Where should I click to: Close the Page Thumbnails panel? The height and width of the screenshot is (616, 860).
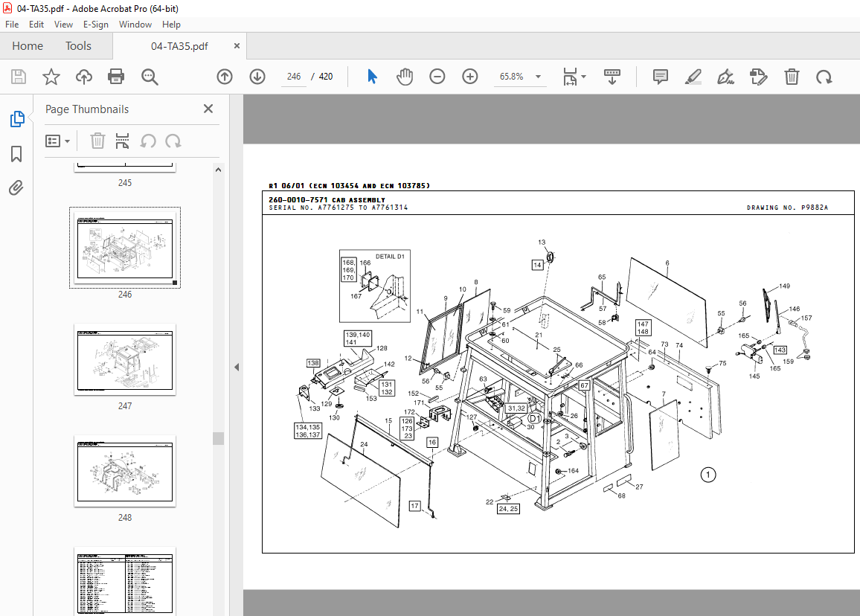[208, 109]
